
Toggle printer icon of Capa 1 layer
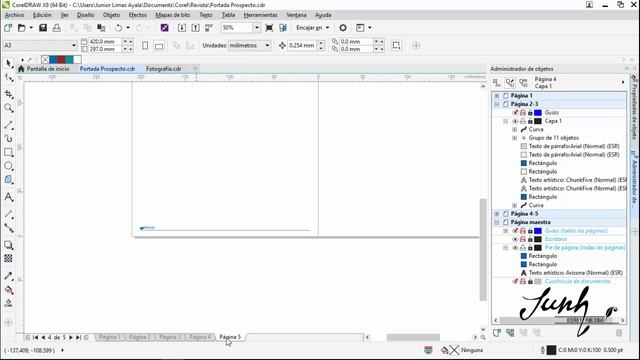(x=523, y=121)
